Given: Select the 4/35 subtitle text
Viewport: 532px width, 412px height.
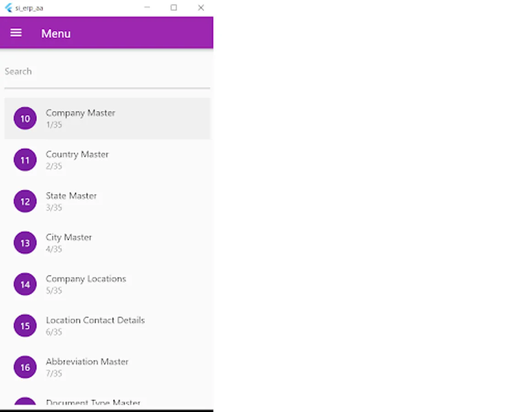Looking at the screenshot, I should (54, 249).
